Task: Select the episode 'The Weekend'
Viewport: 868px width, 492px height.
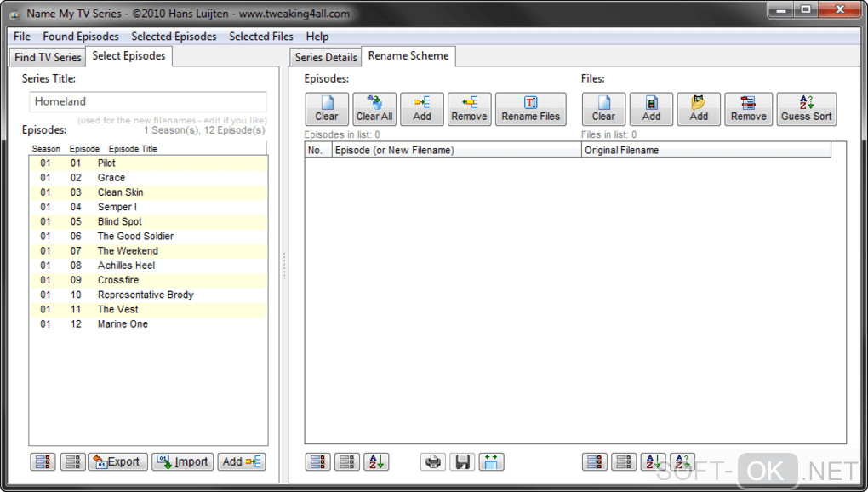Action: click(148, 251)
